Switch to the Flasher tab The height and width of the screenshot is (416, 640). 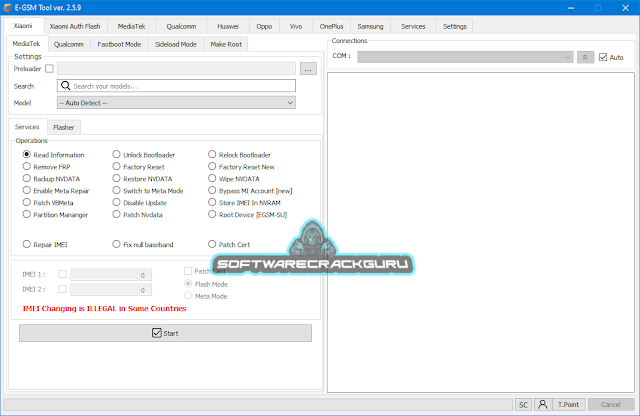(64, 127)
